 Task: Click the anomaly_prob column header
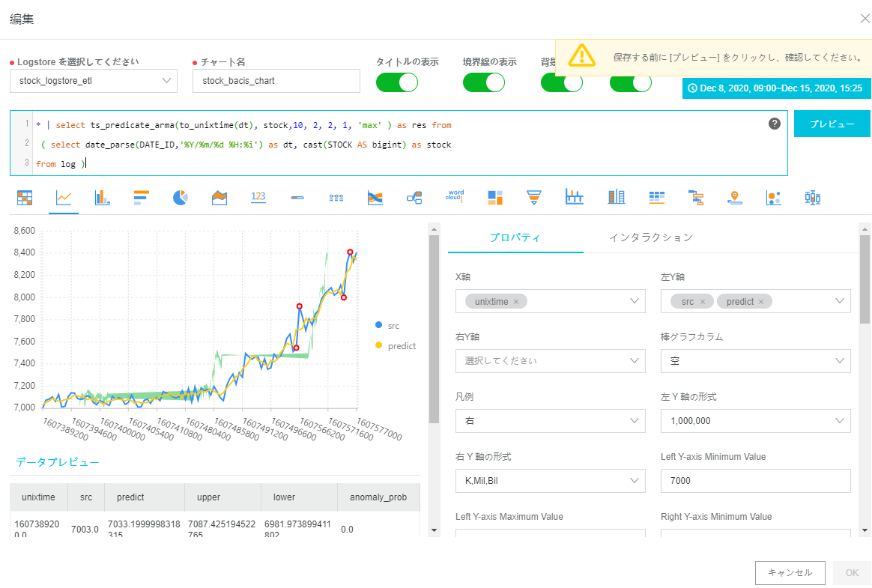click(x=379, y=497)
